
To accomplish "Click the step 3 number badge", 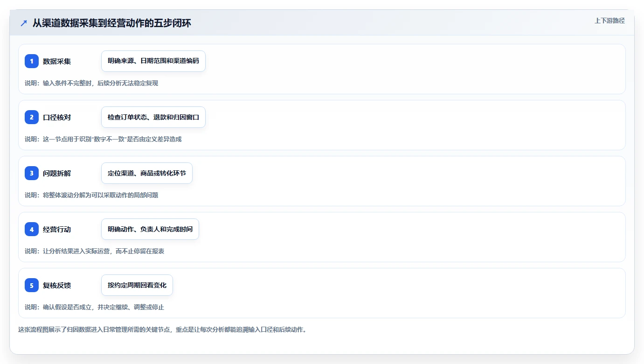I will click(32, 173).
